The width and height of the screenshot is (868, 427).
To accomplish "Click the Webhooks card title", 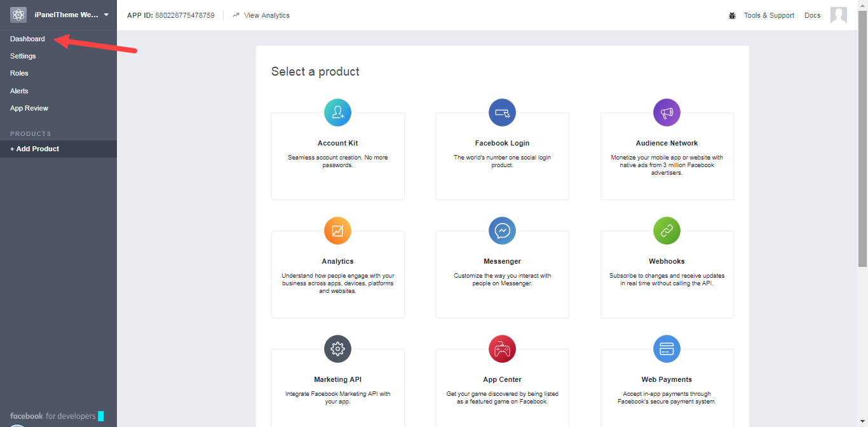I will 667,261.
